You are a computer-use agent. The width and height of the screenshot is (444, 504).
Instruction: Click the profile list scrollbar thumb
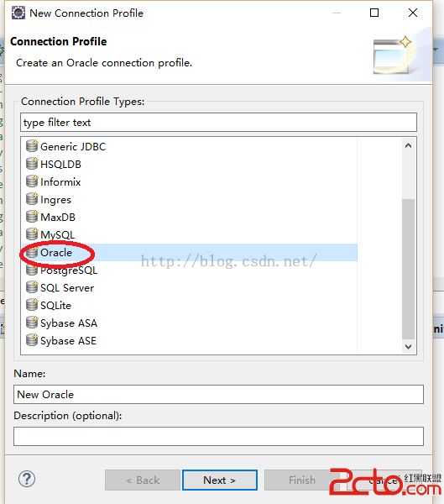coord(409,269)
